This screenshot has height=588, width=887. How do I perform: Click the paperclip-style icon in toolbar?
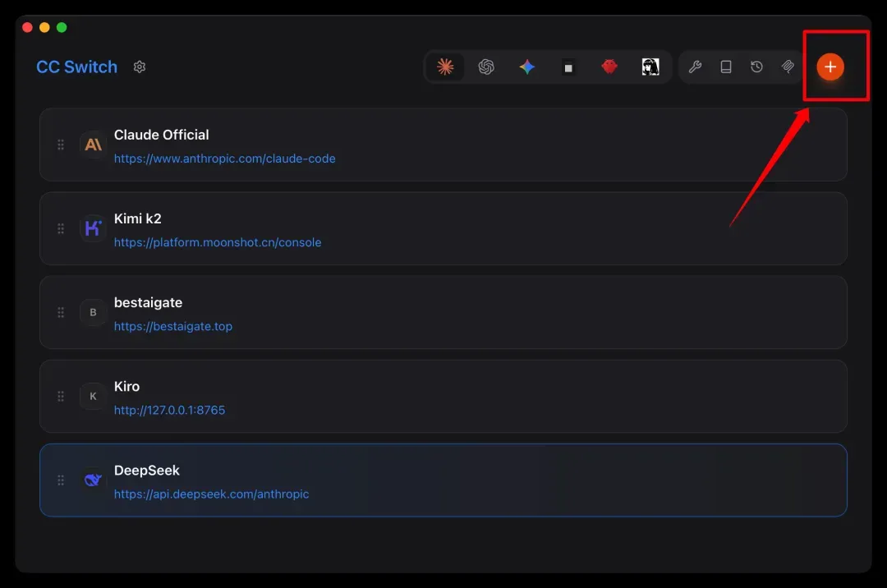788,67
